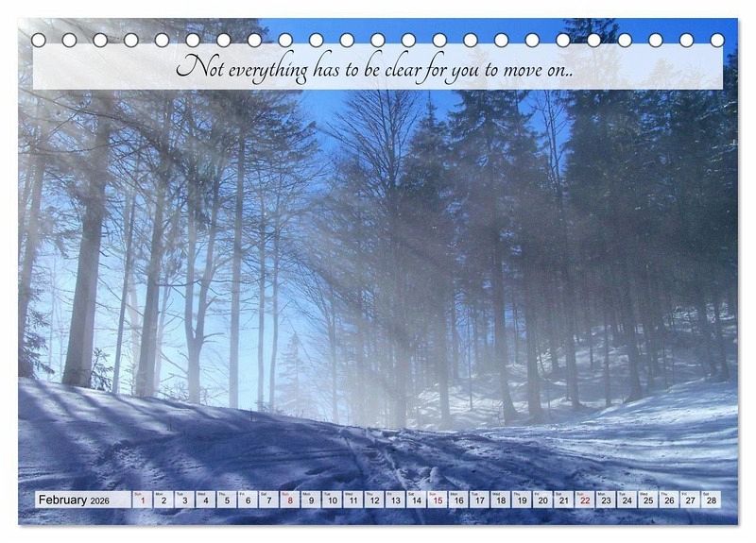Select Sunday 15 in the calendar strip

(x=438, y=500)
